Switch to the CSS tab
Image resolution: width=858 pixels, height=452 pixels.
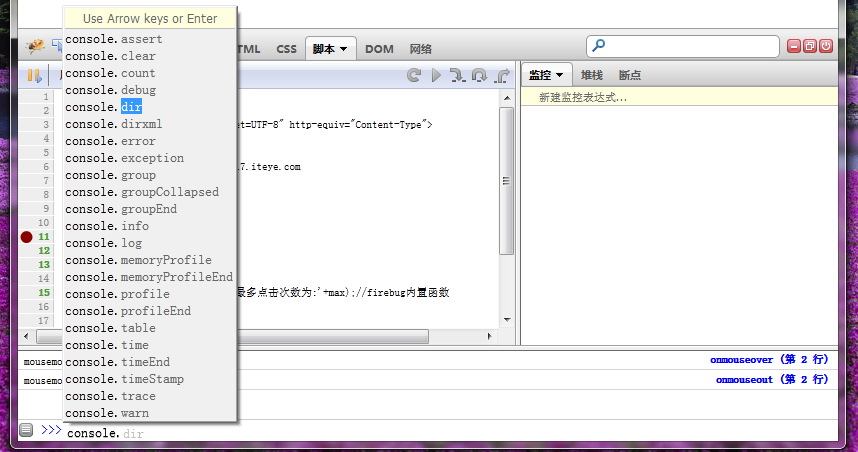[286, 49]
